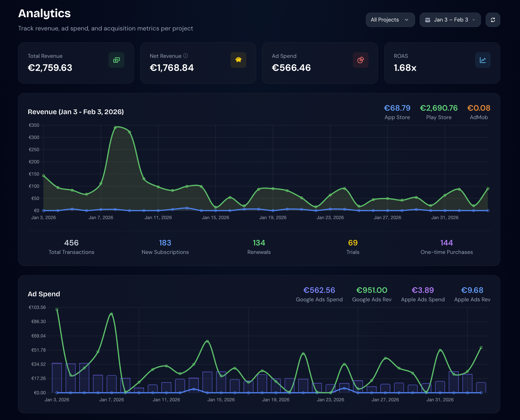Click the 183 New Subscriptions stat
This screenshot has width=520, height=420.
[x=165, y=246]
